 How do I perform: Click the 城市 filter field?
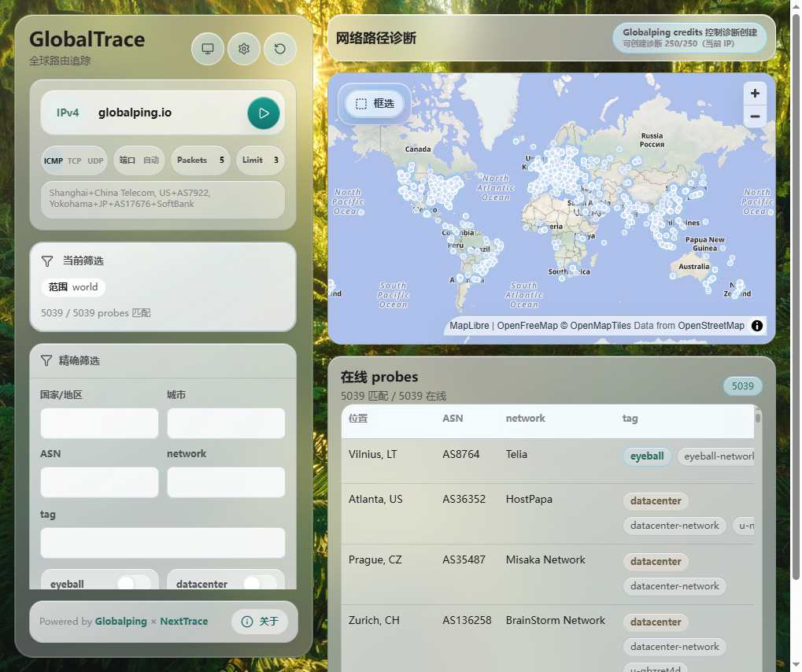pyautogui.click(x=226, y=423)
